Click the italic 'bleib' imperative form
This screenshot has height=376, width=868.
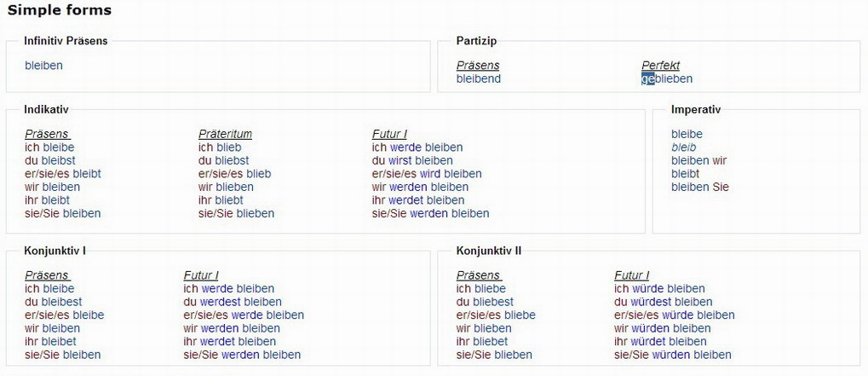pyautogui.click(x=683, y=148)
